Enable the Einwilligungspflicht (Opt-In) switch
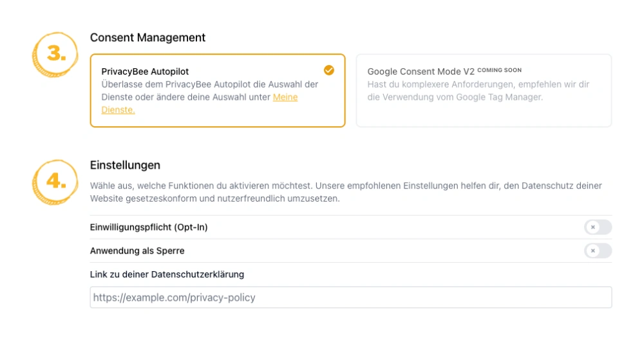The image size is (644, 340). pyautogui.click(x=598, y=227)
